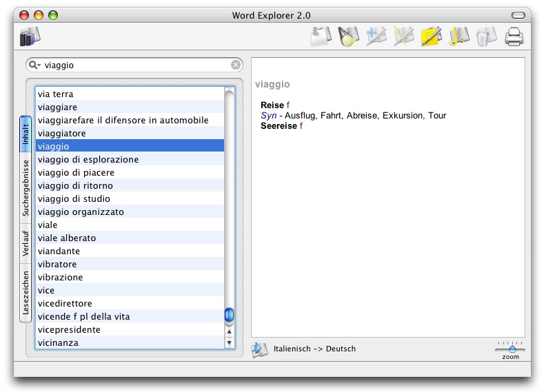Click the yellow bookmark ribbon book icon

pos(459,37)
